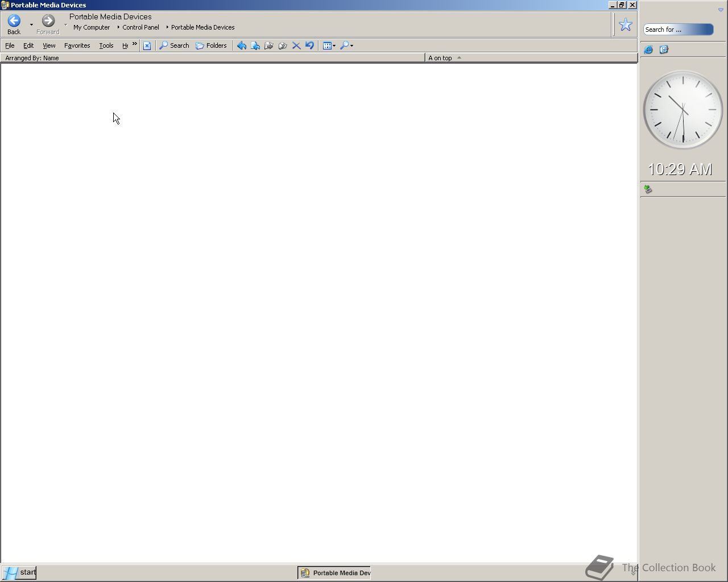Open Search from the toolbar
Screen dimensions: 728x582
(x=174, y=45)
